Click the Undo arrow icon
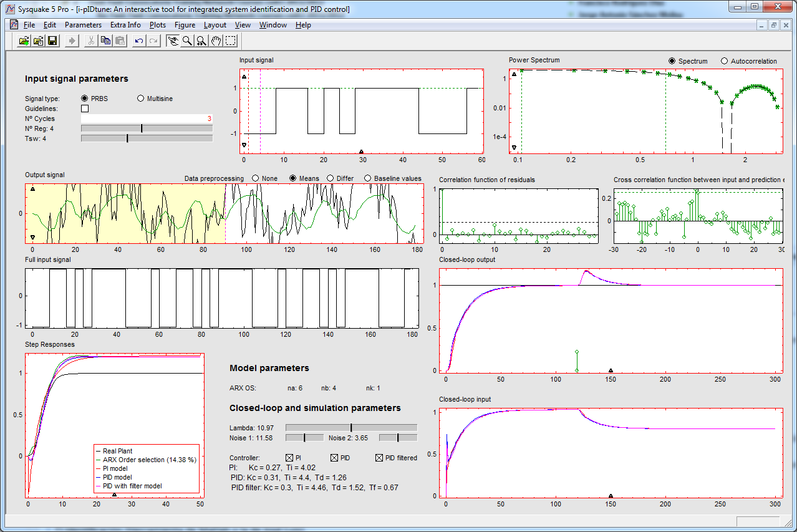The image size is (797, 532). (138, 41)
